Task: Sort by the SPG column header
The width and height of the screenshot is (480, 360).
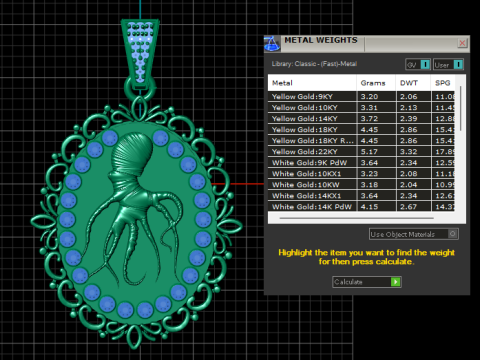Action: coord(443,83)
